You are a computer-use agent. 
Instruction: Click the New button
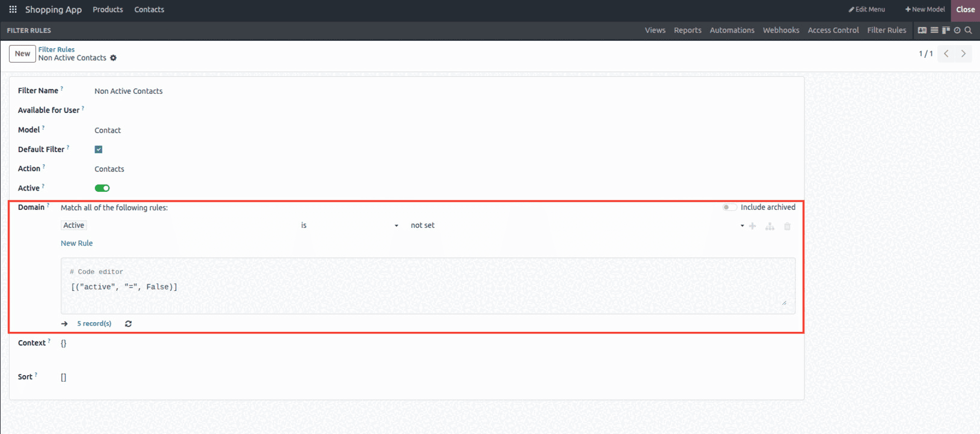tap(22, 53)
